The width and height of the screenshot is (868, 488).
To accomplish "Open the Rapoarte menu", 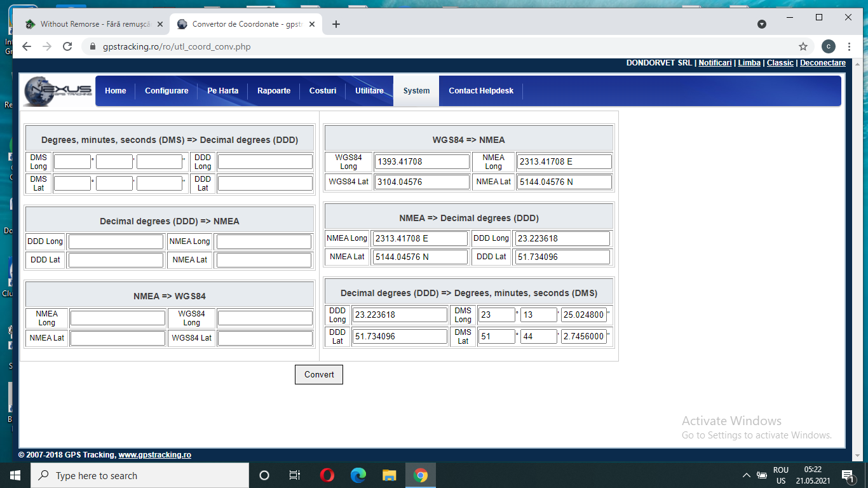I will (x=274, y=91).
